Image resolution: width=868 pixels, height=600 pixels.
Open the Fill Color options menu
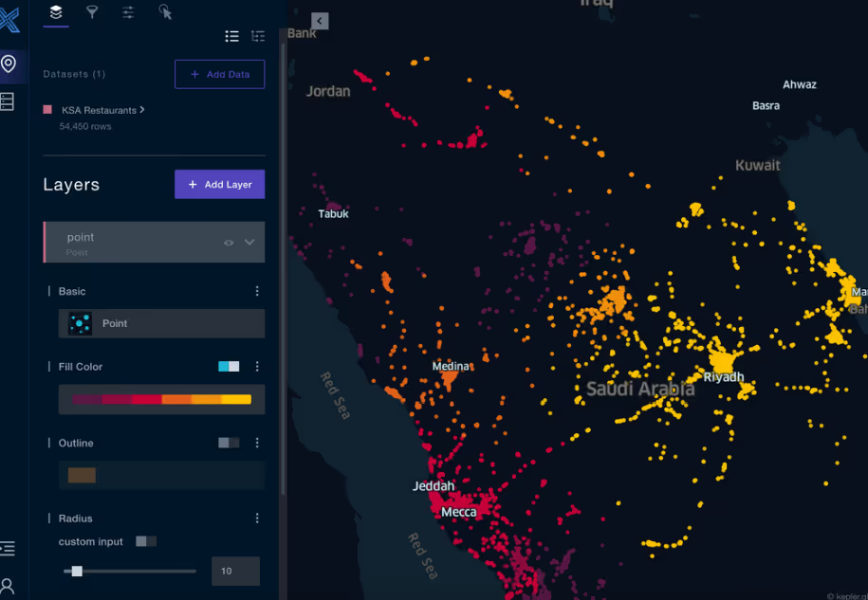256,366
